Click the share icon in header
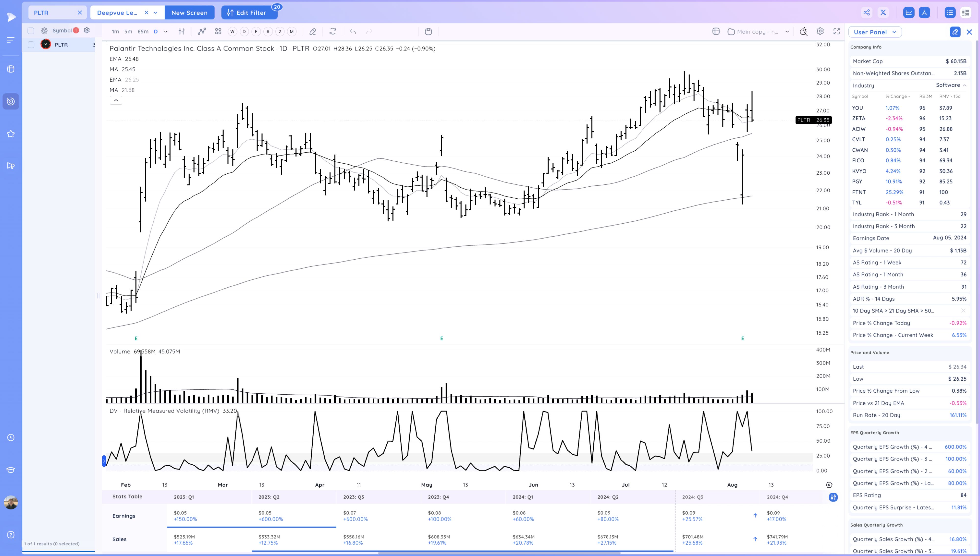980x556 pixels. pyautogui.click(x=867, y=12)
